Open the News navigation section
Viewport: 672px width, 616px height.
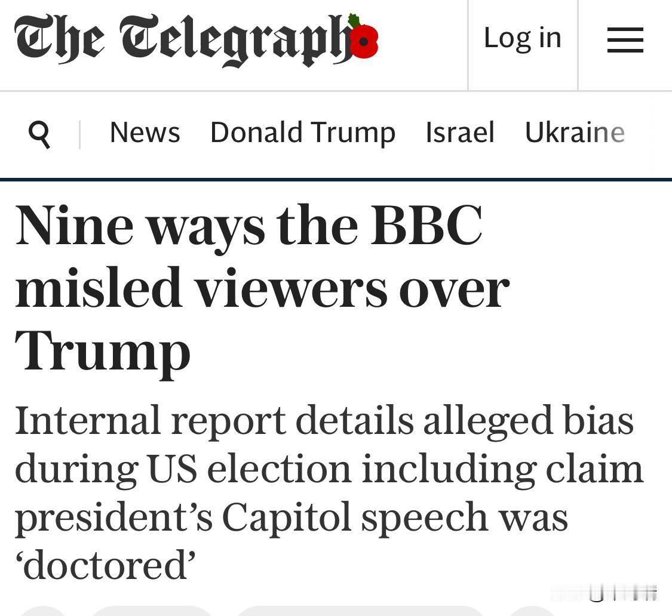(x=145, y=133)
